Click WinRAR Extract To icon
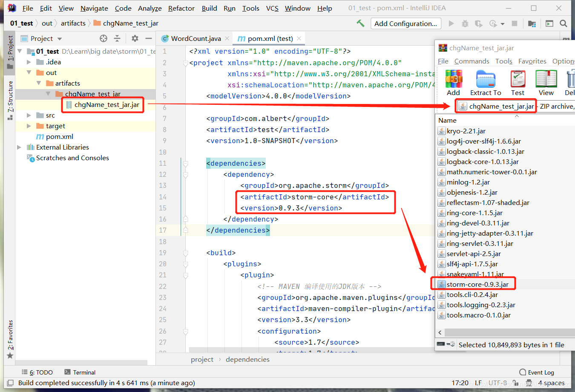This screenshot has width=575, height=392. point(486,84)
